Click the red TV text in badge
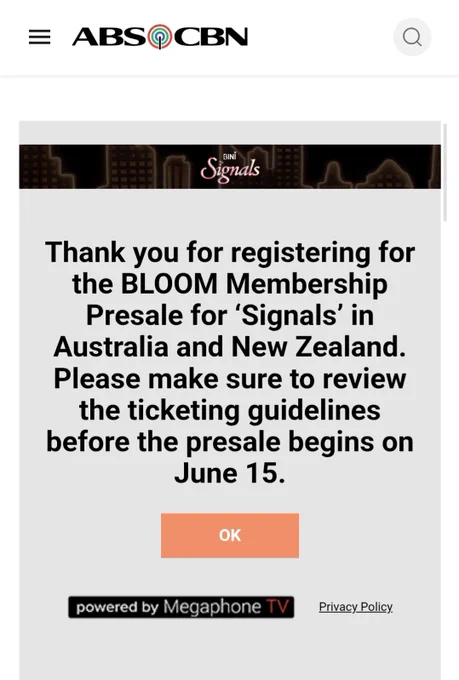Image resolution: width=459 pixels, height=680 pixels. pyautogui.click(x=278, y=607)
